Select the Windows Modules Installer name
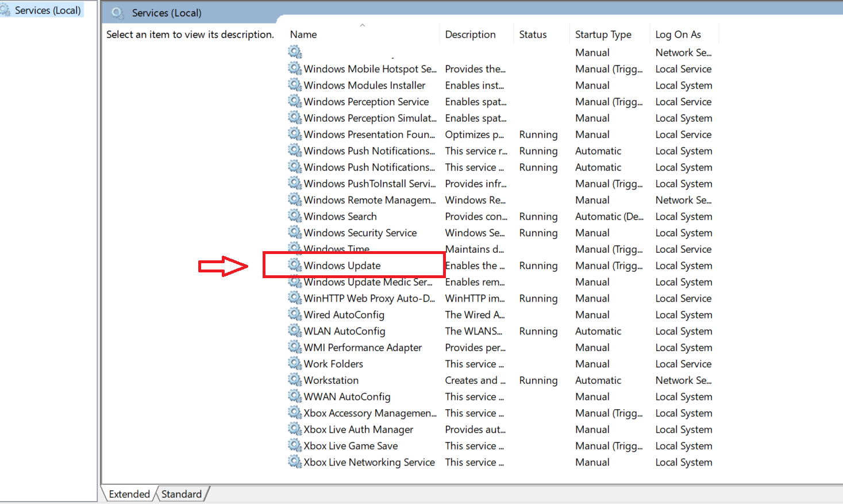Image resolution: width=843 pixels, height=504 pixels. click(364, 85)
